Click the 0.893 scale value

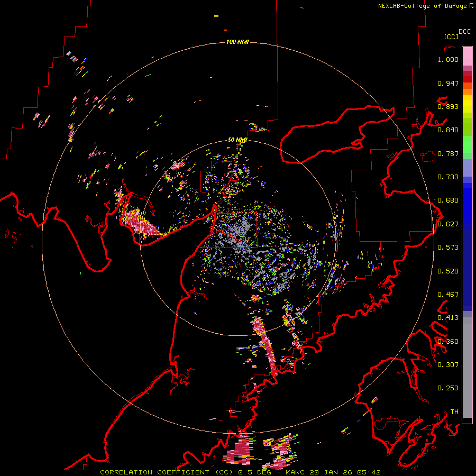click(448, 106)
